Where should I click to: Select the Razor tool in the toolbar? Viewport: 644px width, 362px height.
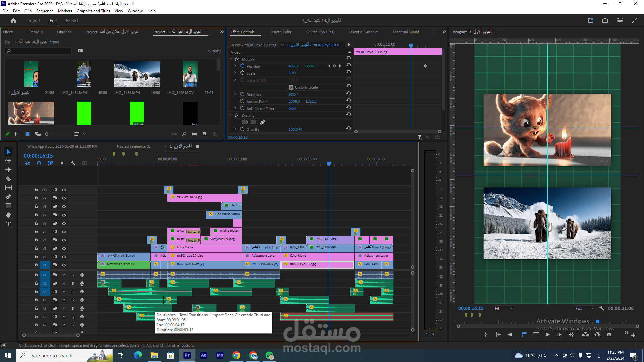pos(8,179)
